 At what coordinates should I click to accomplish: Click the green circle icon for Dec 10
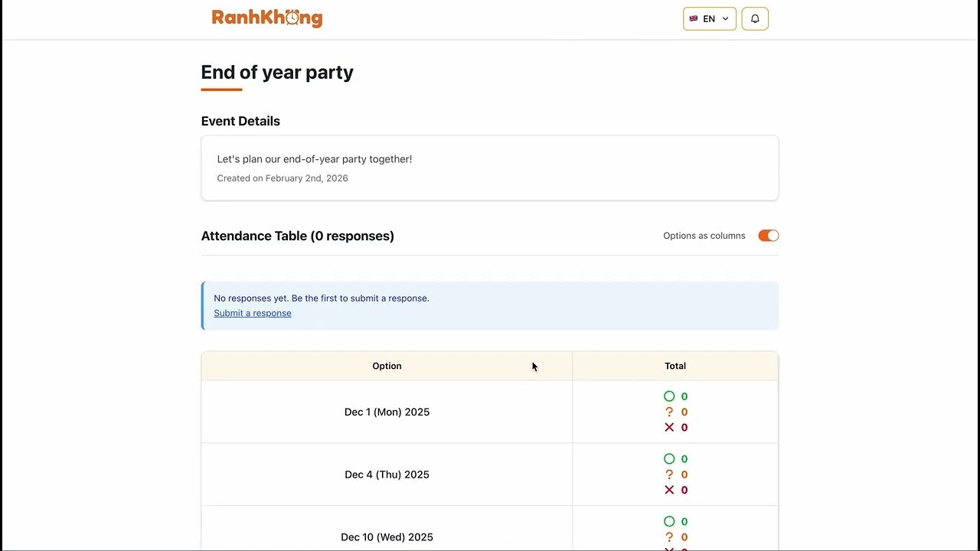tap(669, 522)
